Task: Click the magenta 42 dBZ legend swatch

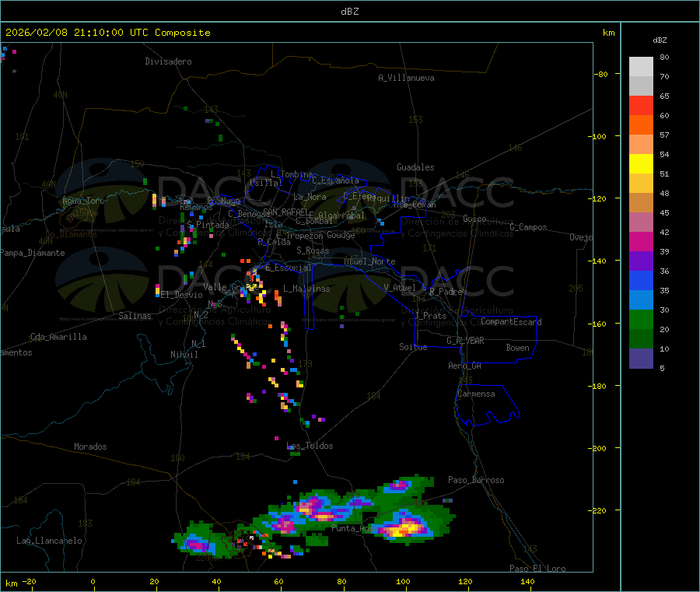Action: point(641,241)
